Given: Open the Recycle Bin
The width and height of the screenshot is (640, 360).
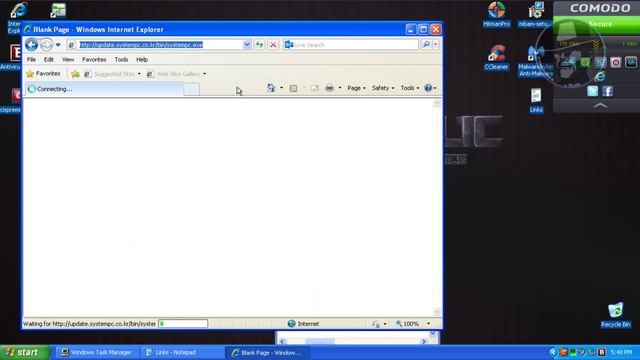Looking at the screenshot, I should point(616,315).
